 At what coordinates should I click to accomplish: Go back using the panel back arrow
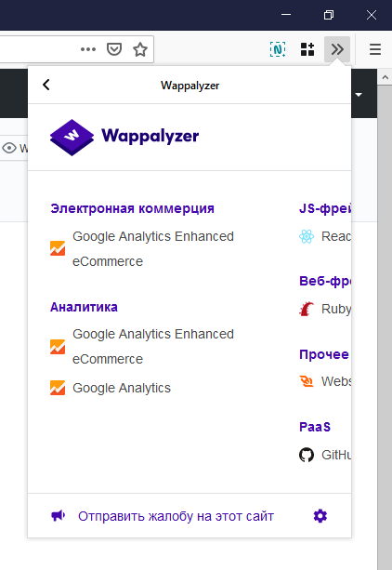click(46, 85)
